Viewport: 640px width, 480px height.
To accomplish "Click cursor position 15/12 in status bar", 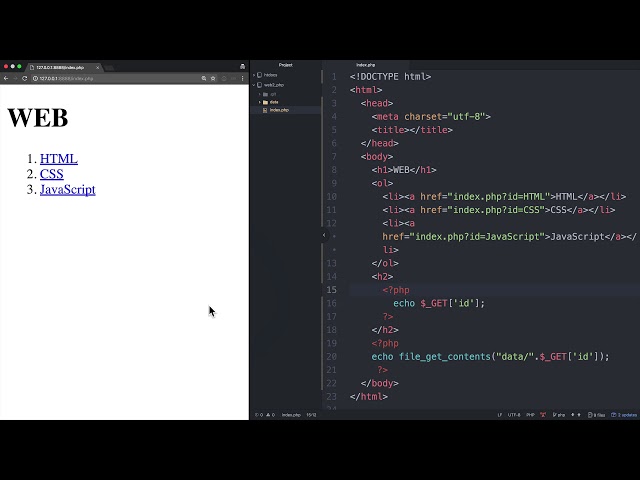I will 311,415.
